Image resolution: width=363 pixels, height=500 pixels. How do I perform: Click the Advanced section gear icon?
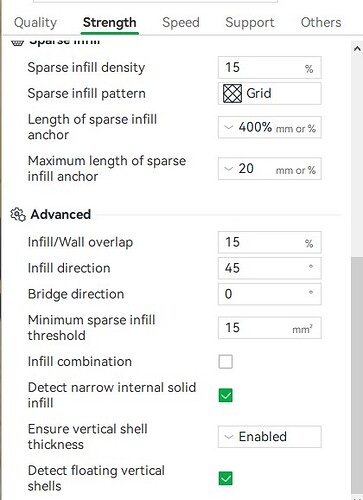point(18,214)
